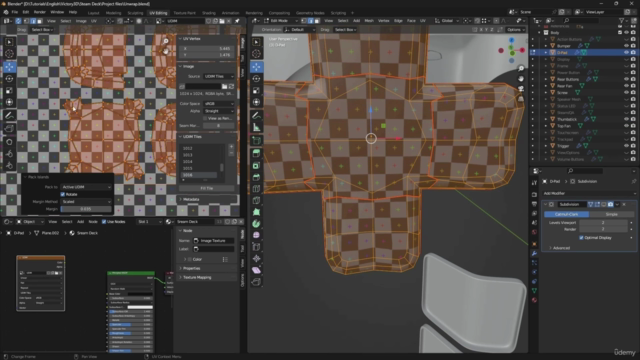Select the Measure tool in the 3D viewport toolbar

256,127
